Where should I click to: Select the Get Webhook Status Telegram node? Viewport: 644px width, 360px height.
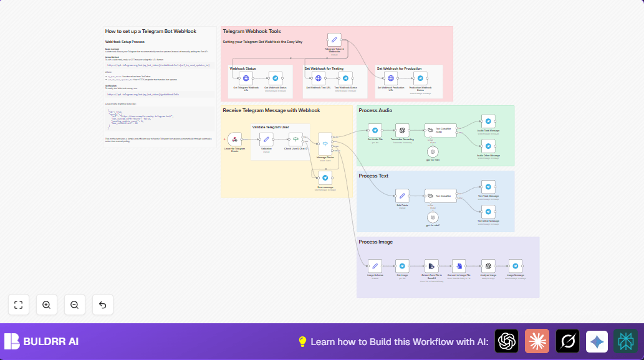click(275, 78)
